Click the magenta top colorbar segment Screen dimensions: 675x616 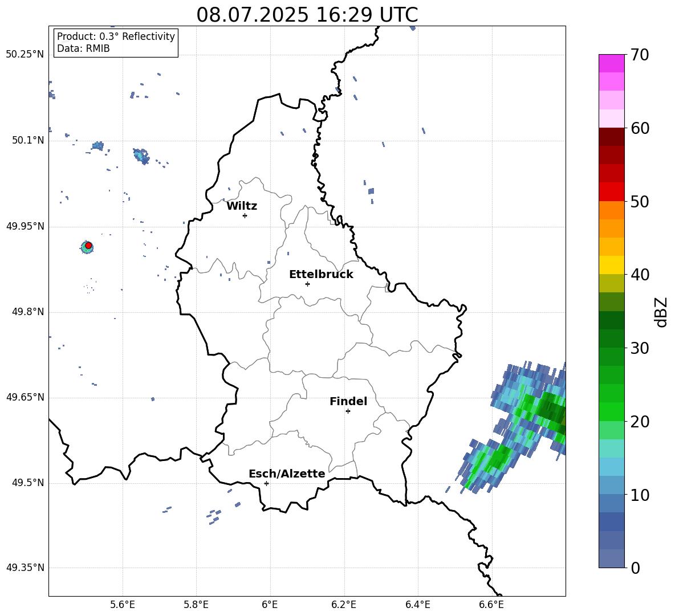[611, 63]
